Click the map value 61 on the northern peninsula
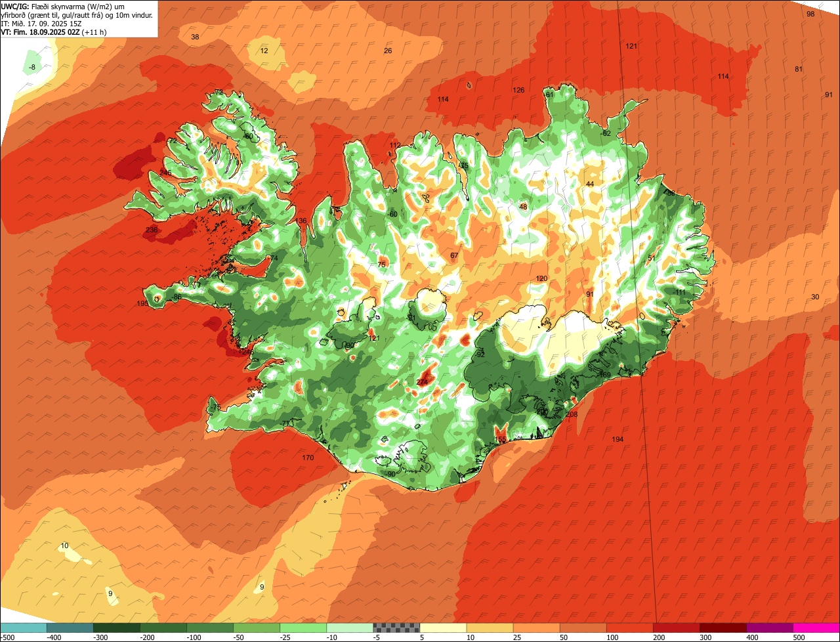The height and width of the screenshot is (642, 840). coord(550,95)
